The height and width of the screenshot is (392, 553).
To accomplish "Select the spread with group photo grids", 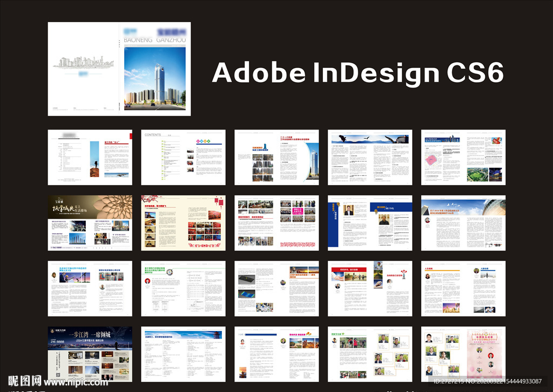I will point(276,223).
